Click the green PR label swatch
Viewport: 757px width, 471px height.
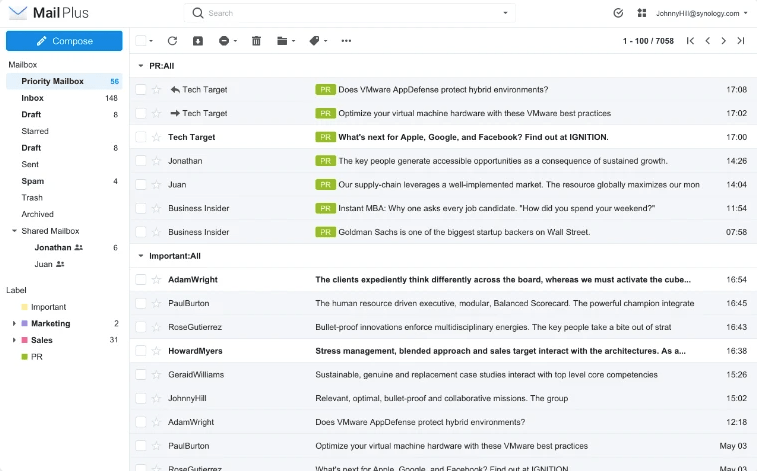coord(25,357)
